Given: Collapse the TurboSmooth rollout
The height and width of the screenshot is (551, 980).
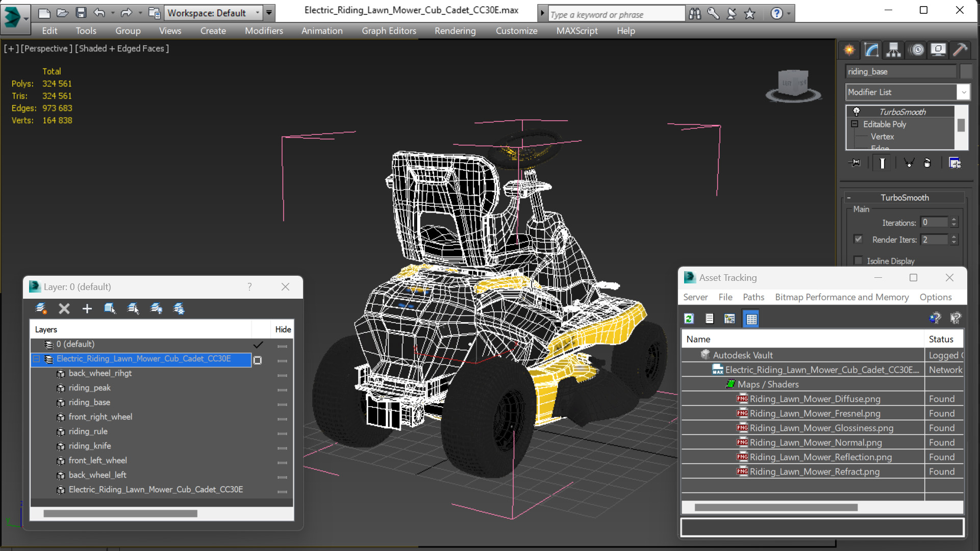Looking at the screenshot, I should pos(849,197).
